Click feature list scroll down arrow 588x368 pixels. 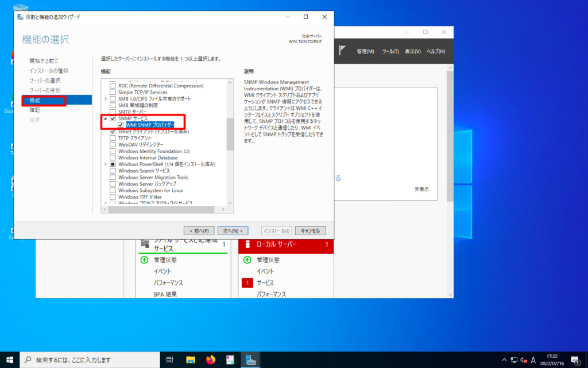(x=230, y=203)
